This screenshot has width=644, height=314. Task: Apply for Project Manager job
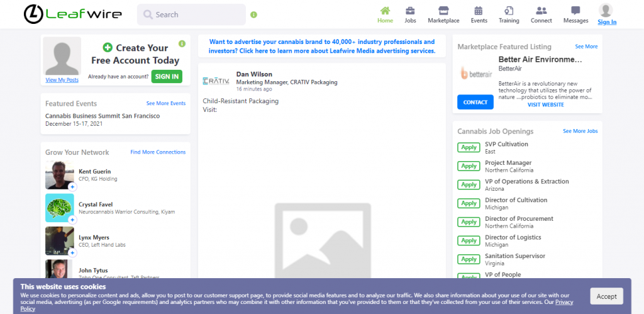coord(469,166)
